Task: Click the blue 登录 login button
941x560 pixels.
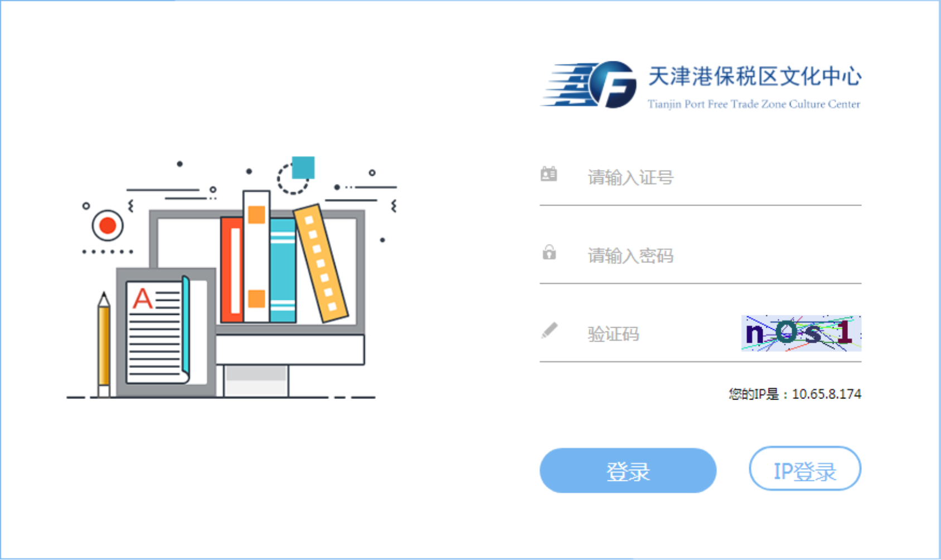Action: pyautogui.click(x=628, y=470)
